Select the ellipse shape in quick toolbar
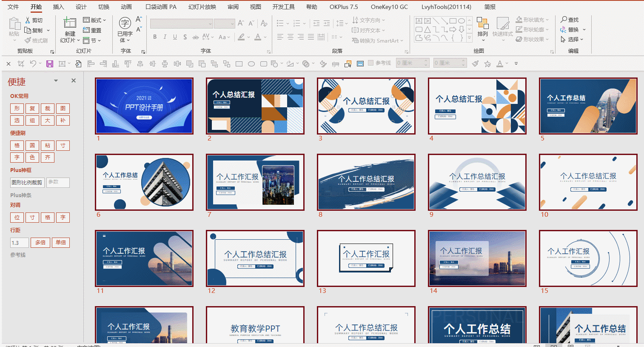Screen dimensions: 644x347 tap(251, 64)
